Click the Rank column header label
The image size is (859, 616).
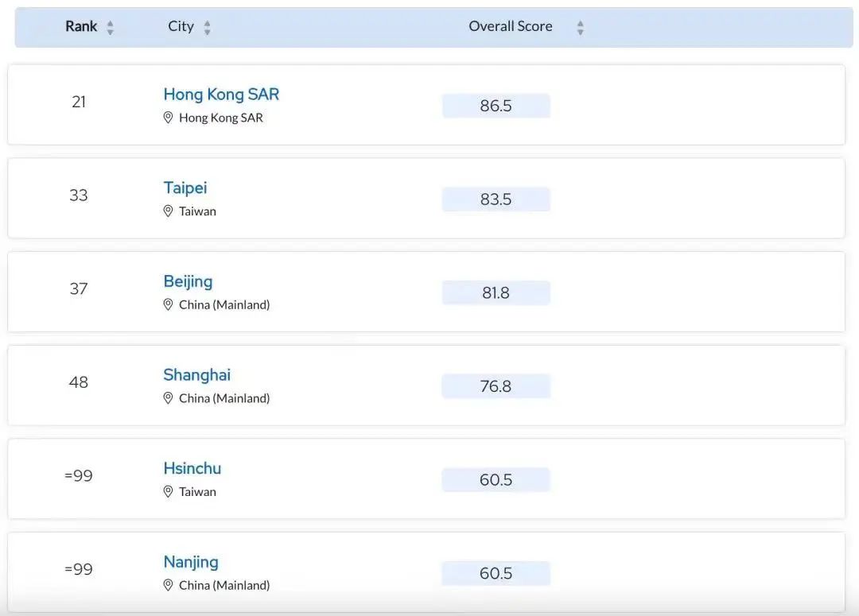point(81,26)
